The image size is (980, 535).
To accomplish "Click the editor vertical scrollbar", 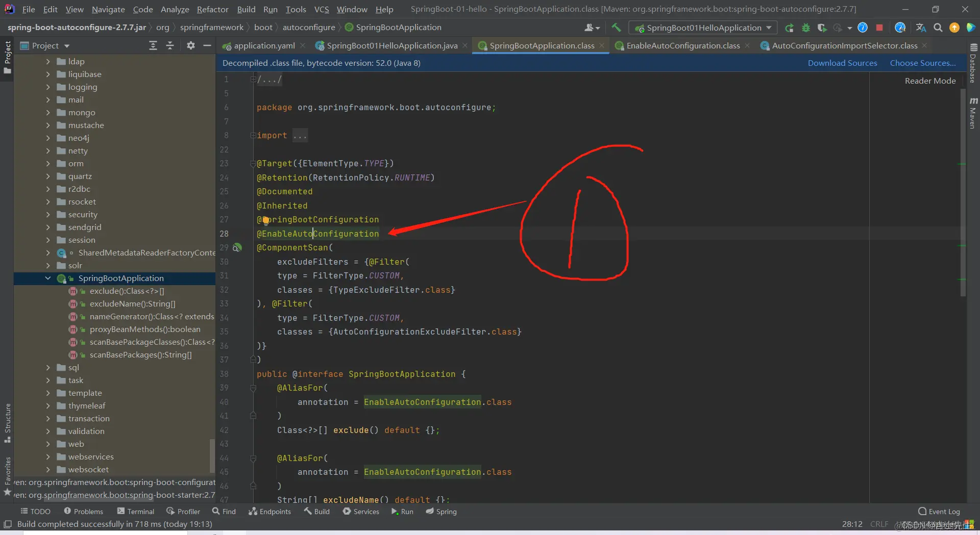I will [x=963, y=194].
